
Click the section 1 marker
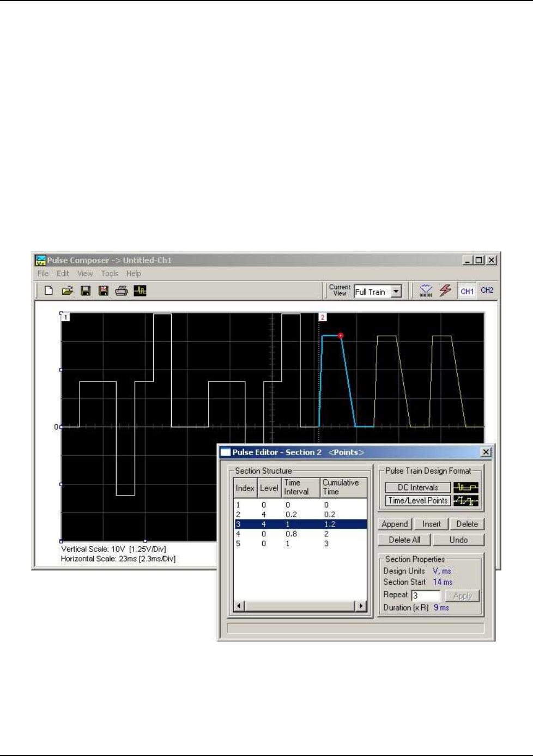pyautogui.click(x=65, y=317)
